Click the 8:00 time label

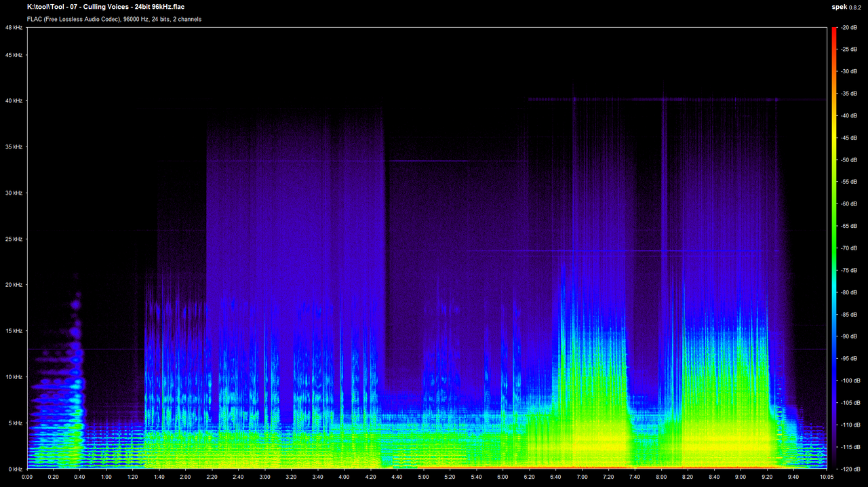point(662,478)
